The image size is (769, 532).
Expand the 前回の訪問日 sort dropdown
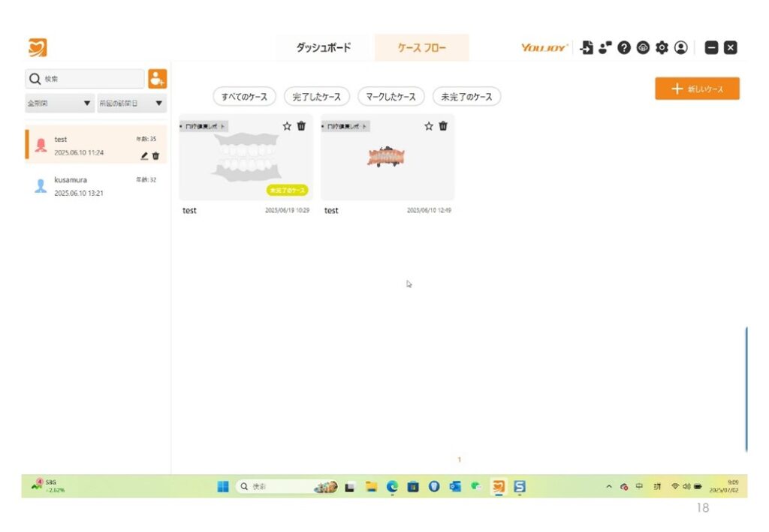point(131,103)
